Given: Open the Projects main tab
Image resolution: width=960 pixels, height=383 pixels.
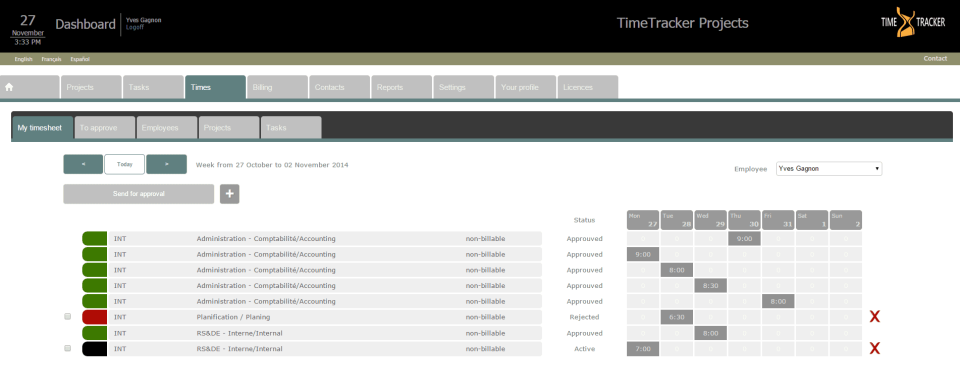Looking at the screenshot, I should tap(91, 87).
